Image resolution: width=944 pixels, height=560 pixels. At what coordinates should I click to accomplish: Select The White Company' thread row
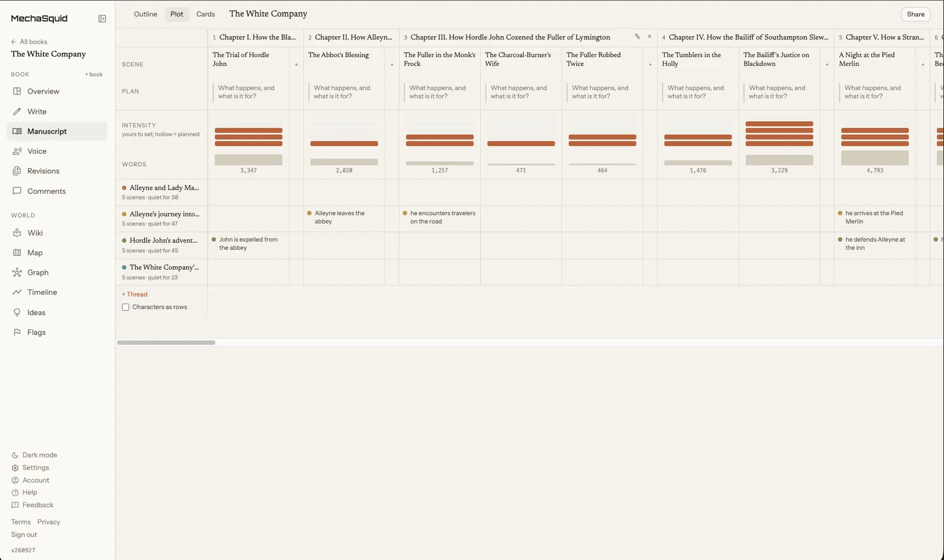coord(161,272)
